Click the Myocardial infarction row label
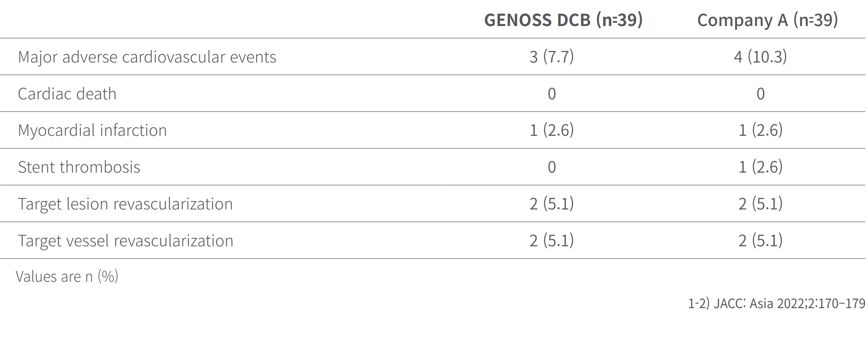The height and width of the screenshot is (346, 868). [92, 130]
